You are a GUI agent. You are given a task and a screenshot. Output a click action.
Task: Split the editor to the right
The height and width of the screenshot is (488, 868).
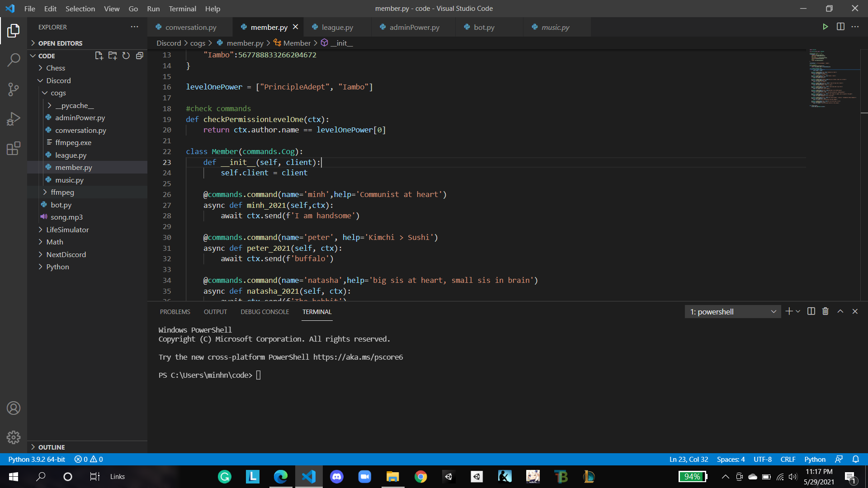point(840,27)
